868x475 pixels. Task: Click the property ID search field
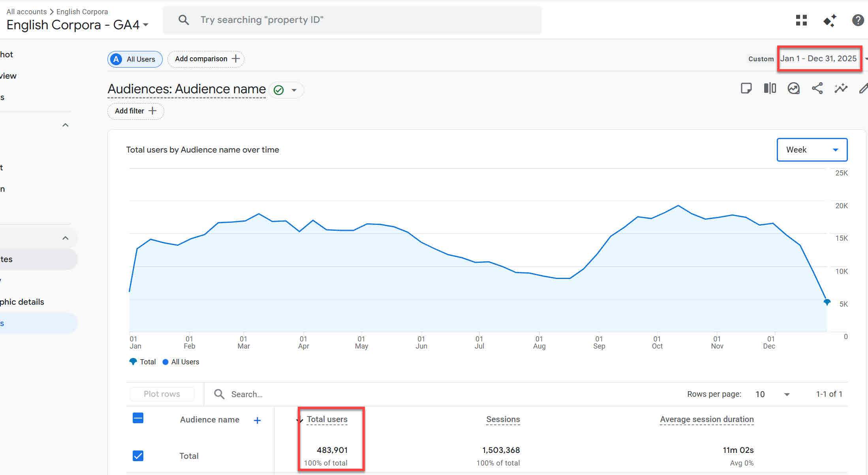click(351, 20)
